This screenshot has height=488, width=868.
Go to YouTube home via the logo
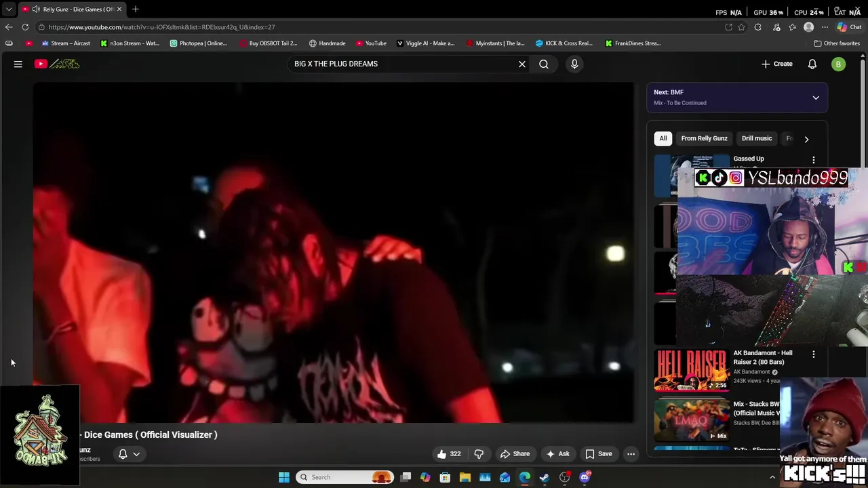point(57,64)
